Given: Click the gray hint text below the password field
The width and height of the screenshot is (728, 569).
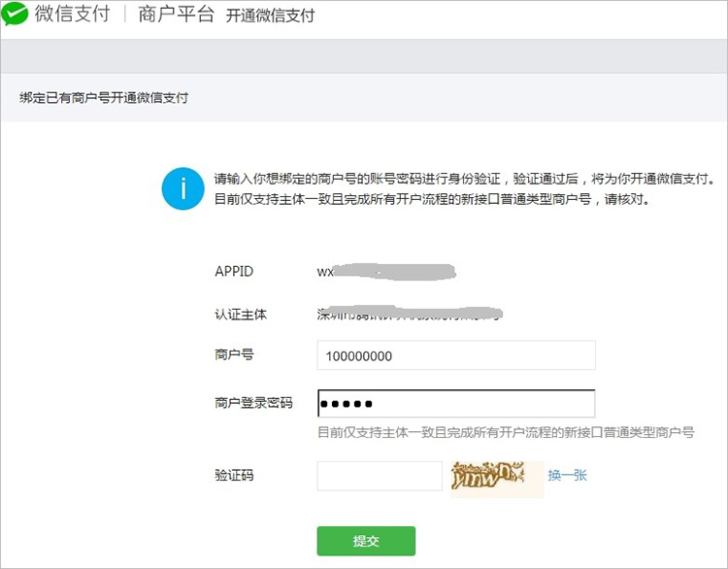Looking at the screenshot, I should (x=505, y=432).
